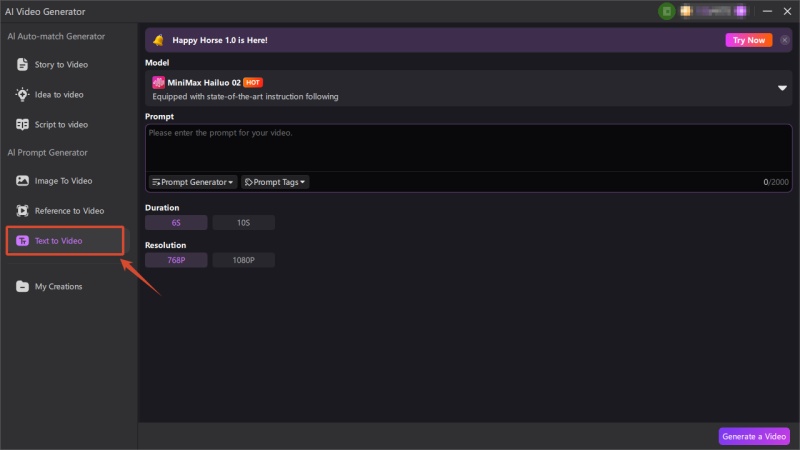Image resolution: width=800 pixels, height=450 pixels.
Task: Click the "Happy Horse 1.0 is Here!" text
Action: click(x=220, y=40)
